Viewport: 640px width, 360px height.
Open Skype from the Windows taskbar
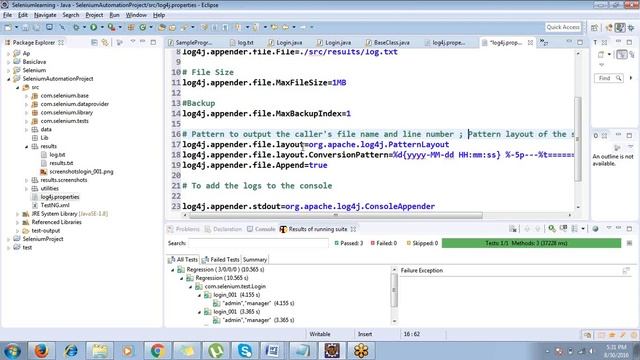coord(244,351)
